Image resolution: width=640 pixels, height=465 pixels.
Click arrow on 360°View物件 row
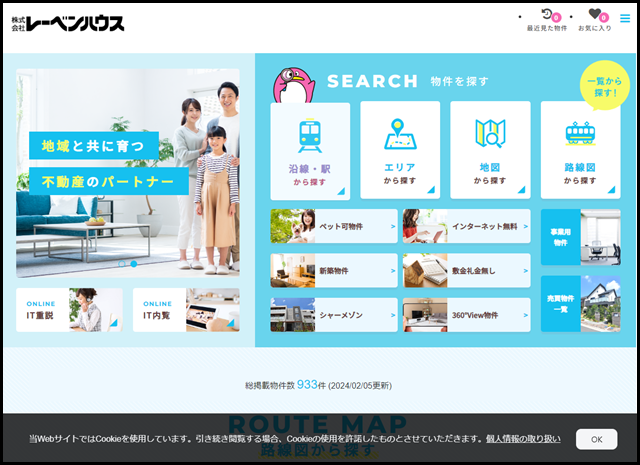(525, 315)
